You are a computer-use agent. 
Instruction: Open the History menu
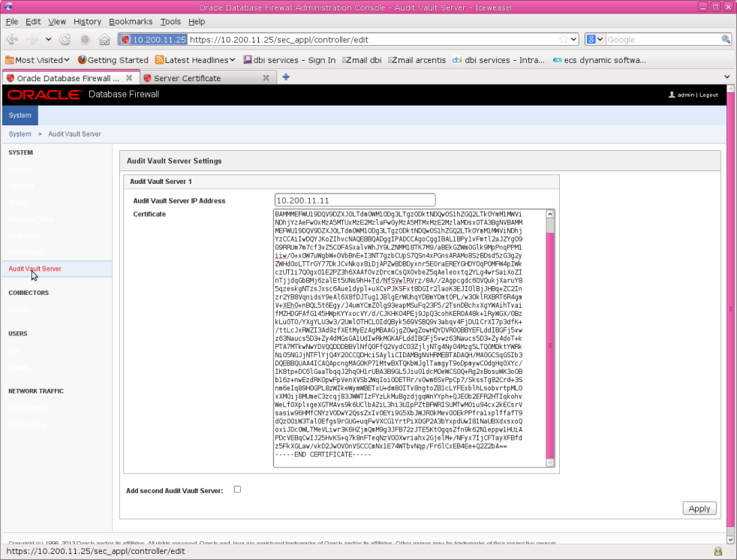pos(87,22)
